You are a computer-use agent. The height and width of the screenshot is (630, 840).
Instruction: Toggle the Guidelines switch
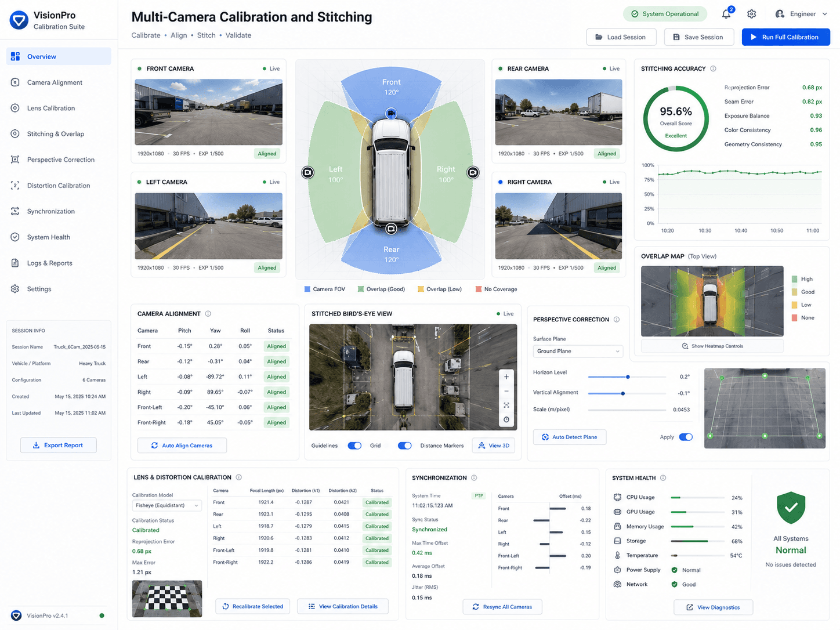click(x=354, y=446)
